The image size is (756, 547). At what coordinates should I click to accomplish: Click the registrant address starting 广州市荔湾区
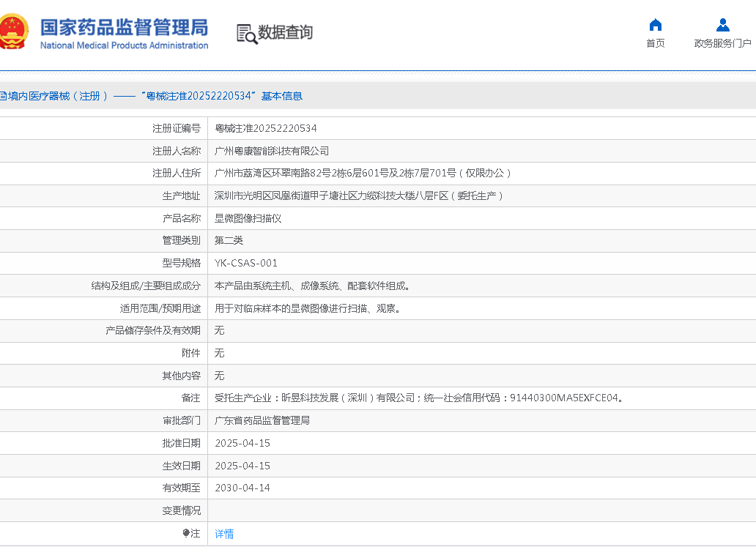click(x=362, y=173)
